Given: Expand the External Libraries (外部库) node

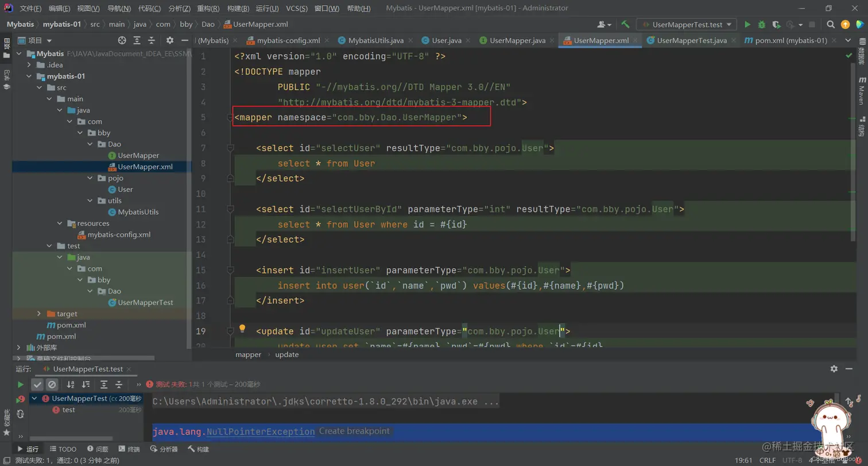Looking at the screenshot, I should (19, 348).
